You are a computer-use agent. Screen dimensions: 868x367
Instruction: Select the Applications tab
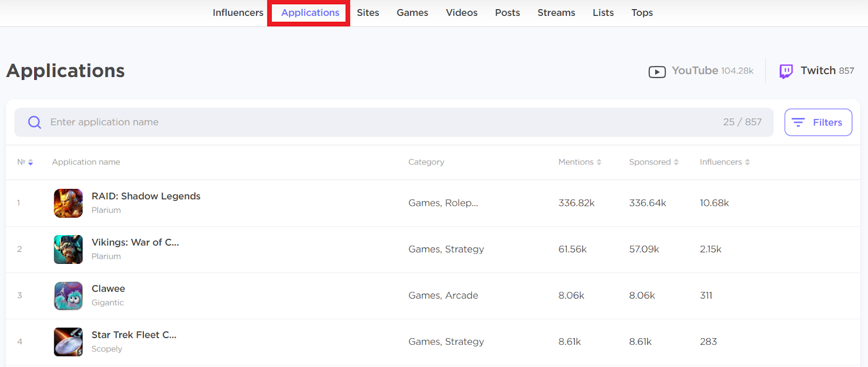[x=310, y=12]
